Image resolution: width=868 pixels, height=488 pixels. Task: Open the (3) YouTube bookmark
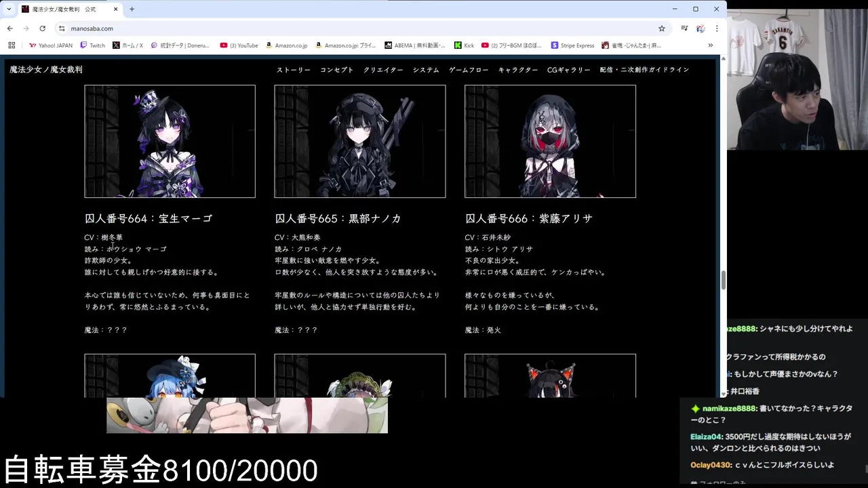pos(239,45)
